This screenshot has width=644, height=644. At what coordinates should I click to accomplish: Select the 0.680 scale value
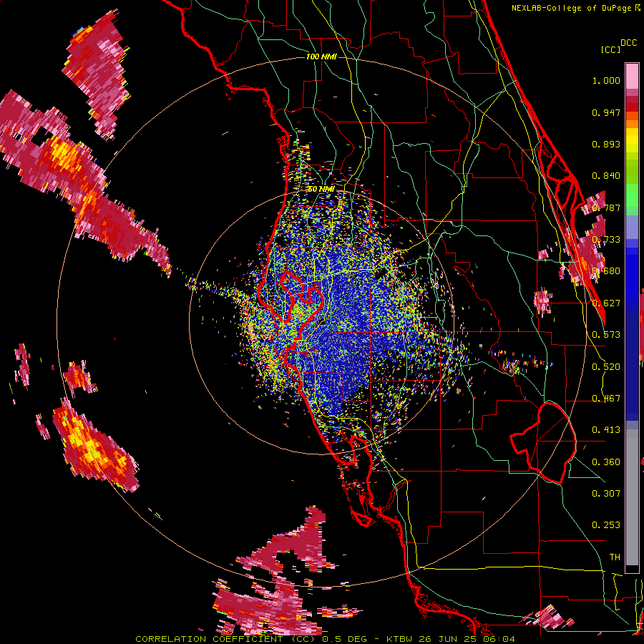(x=606, y=271)
